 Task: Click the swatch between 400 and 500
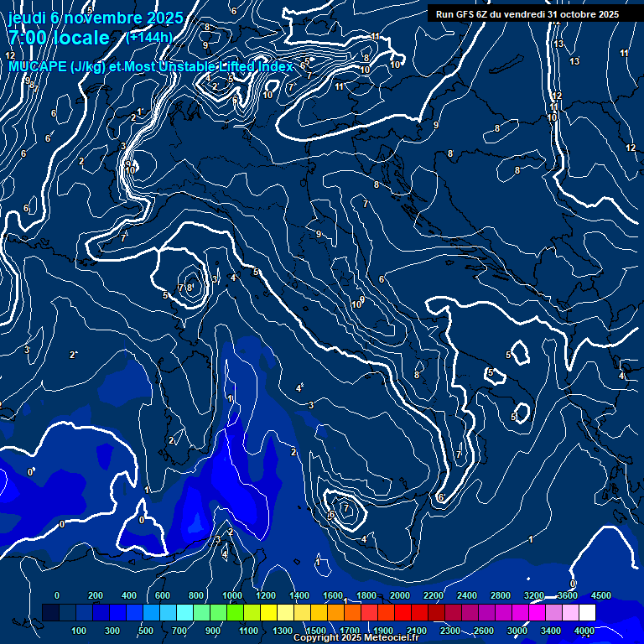click(134, 612)
